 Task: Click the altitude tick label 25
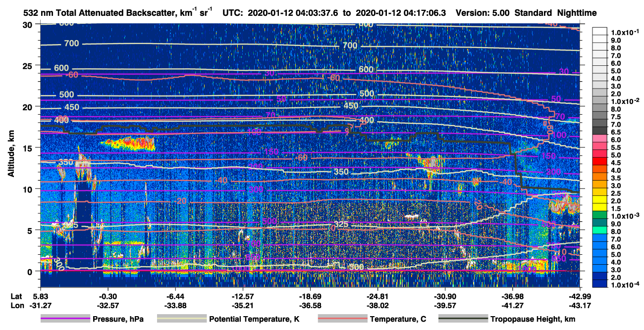tap(28, 65)
